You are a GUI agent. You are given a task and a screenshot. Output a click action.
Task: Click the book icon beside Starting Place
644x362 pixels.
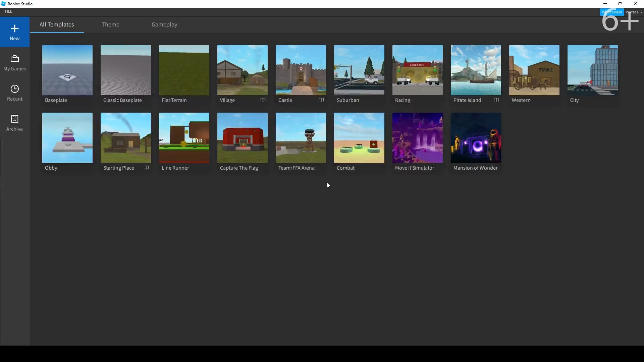coord(146,168)
